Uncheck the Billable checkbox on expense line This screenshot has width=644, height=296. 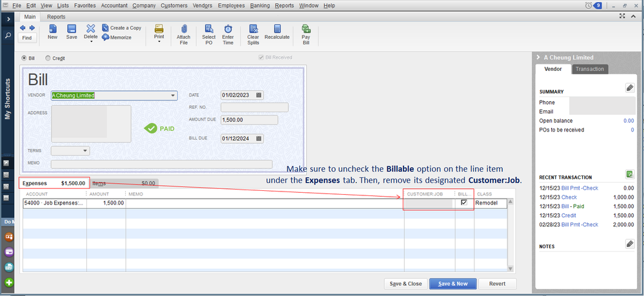point(464,202)
